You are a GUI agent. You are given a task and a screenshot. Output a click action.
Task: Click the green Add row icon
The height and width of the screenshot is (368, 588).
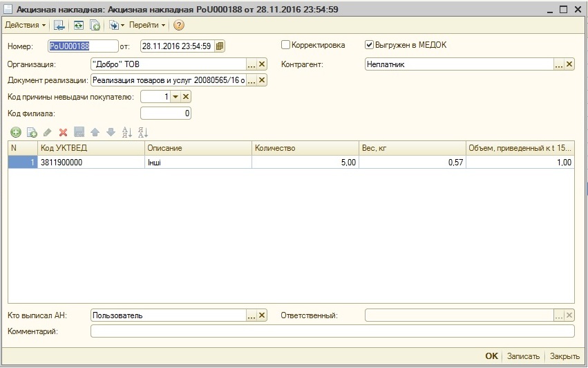click(15, 132)
